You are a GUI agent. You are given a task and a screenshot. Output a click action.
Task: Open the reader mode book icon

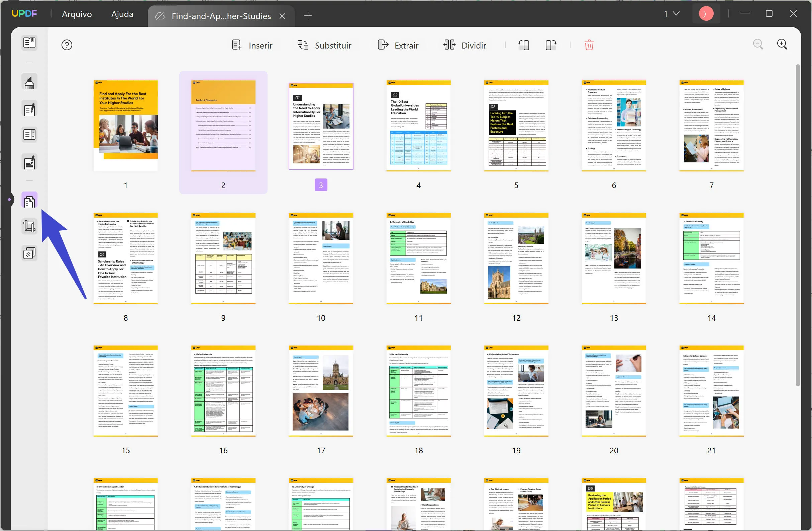(29, 43)
